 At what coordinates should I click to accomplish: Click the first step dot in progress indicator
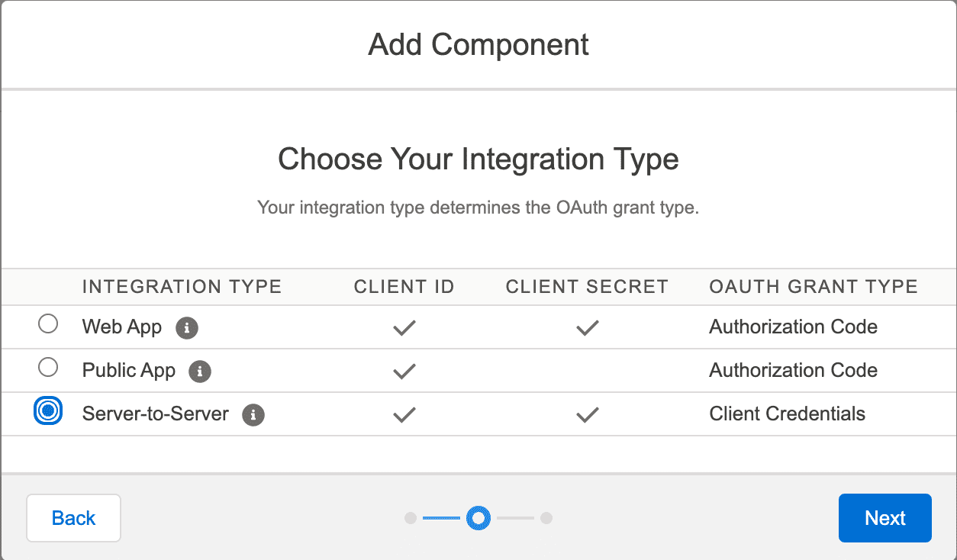tap(411, 518)
